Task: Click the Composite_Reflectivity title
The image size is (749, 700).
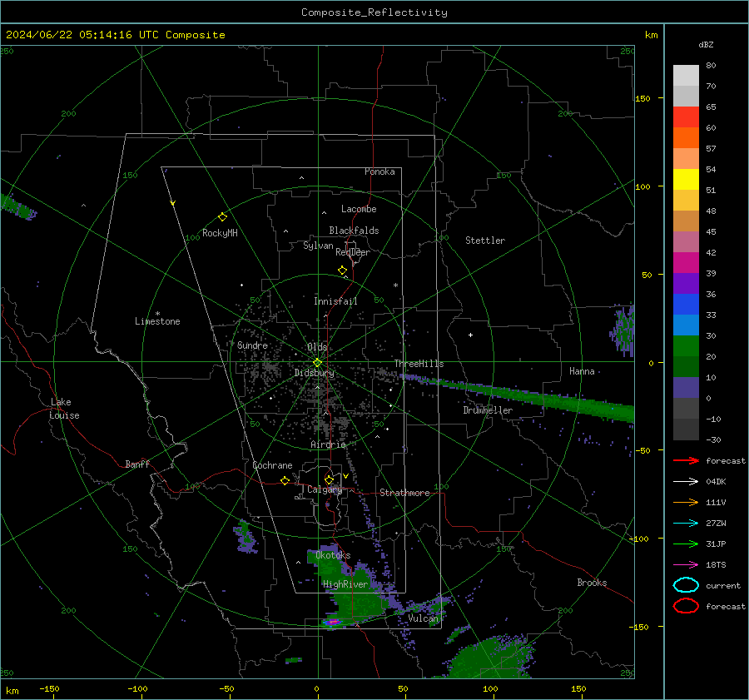Action: tap(374, 12)
